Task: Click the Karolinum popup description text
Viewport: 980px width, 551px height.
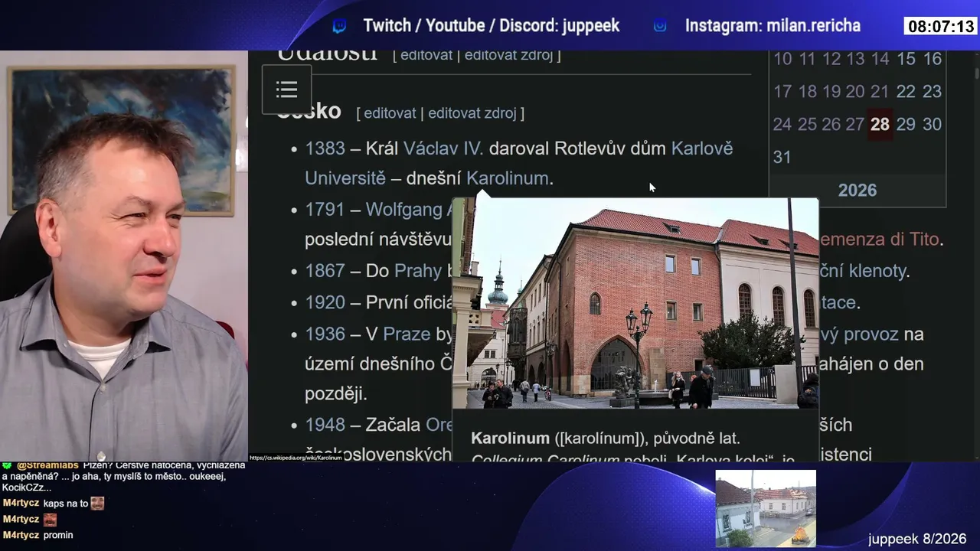Action: click(634, 446)
